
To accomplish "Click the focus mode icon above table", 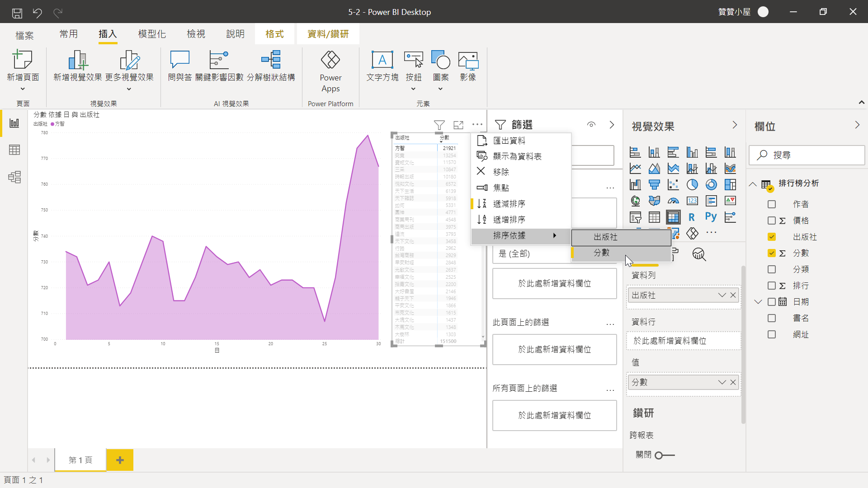I will pos(458,125).
